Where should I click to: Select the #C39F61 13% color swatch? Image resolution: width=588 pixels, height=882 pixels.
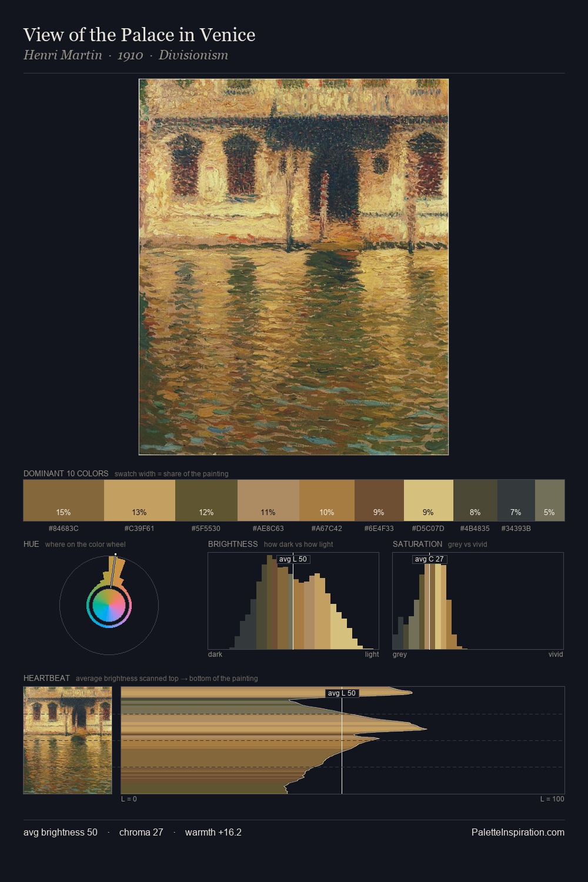139,500
